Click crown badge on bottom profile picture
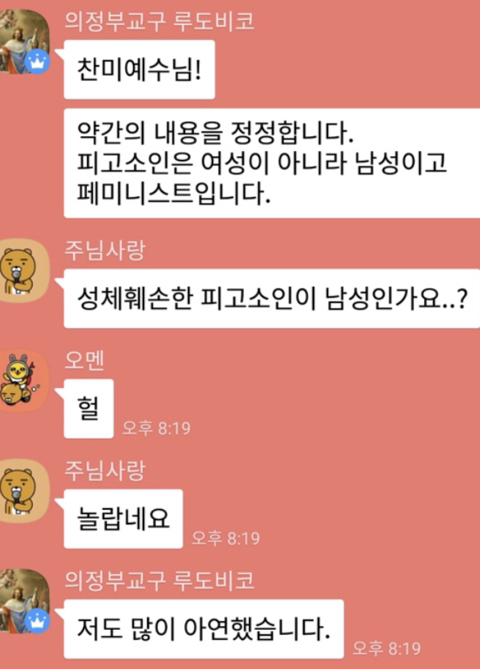The height and width of the screenshot is (669, 480). [x=38, y=621]
